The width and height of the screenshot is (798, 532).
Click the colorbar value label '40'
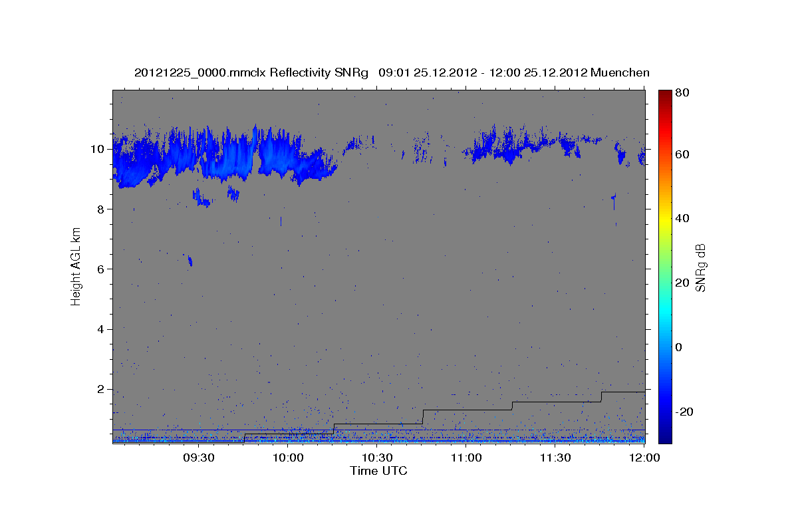pos(682,218)
